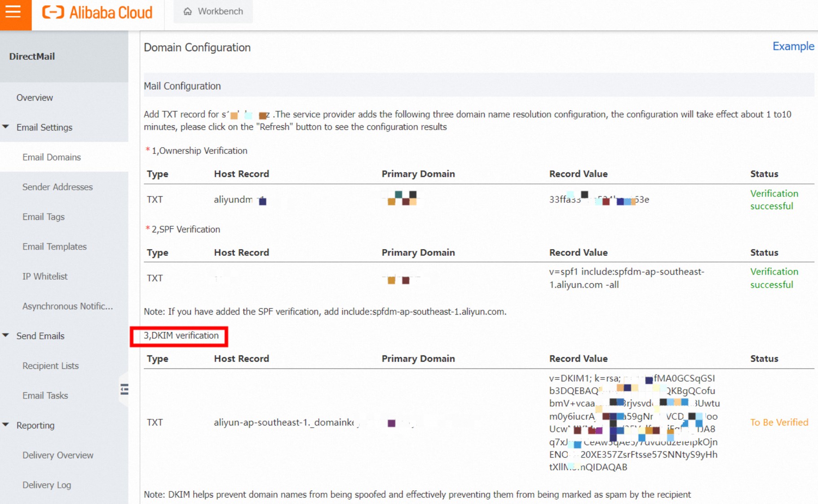The height and width of the screenshot is (504, 818).
Task: Select the SPF record value text
Action: [x=627, y=278]
